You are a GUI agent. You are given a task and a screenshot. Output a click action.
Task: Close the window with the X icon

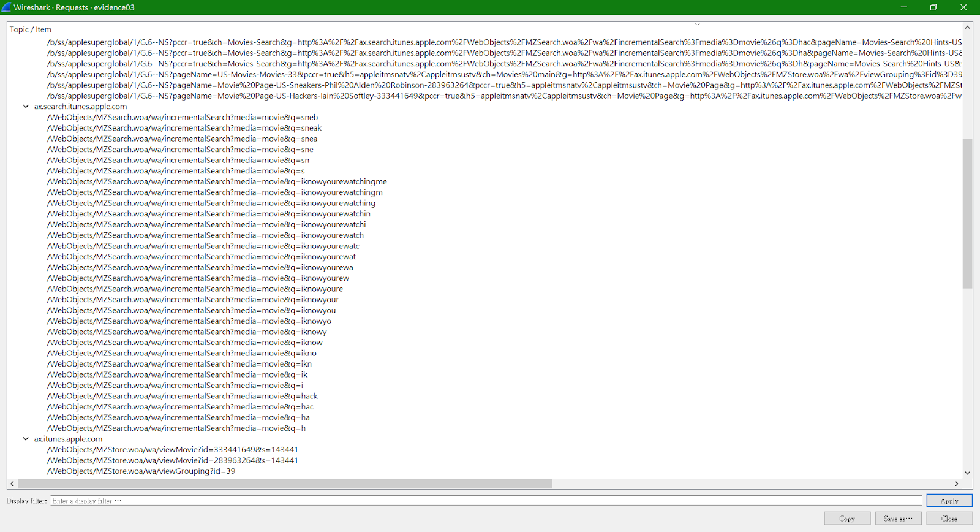963,7
